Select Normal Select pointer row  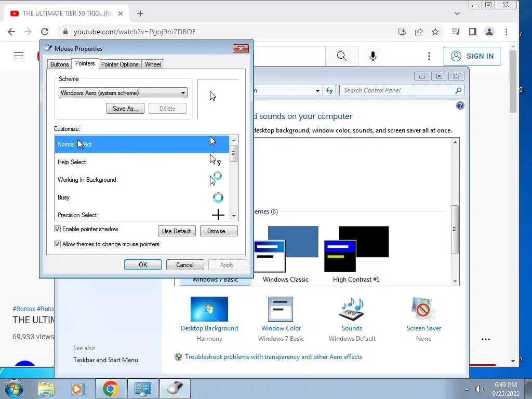tap(142, 144)
